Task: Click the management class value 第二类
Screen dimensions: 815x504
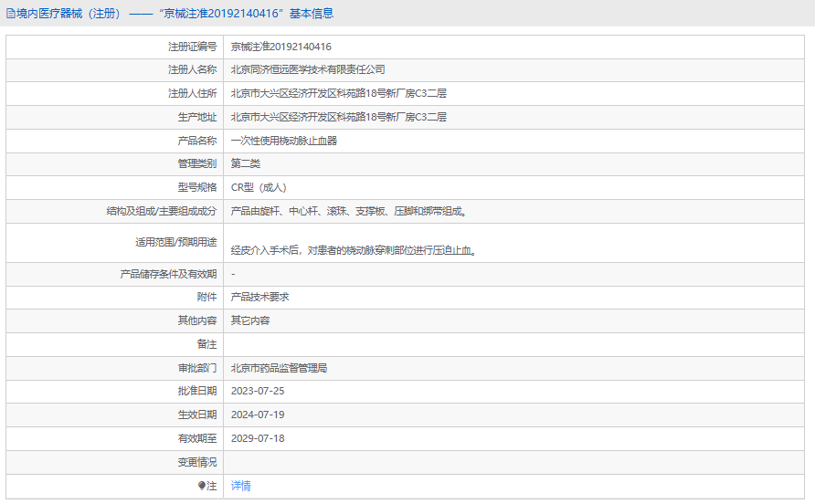Action: coord(246,163)
